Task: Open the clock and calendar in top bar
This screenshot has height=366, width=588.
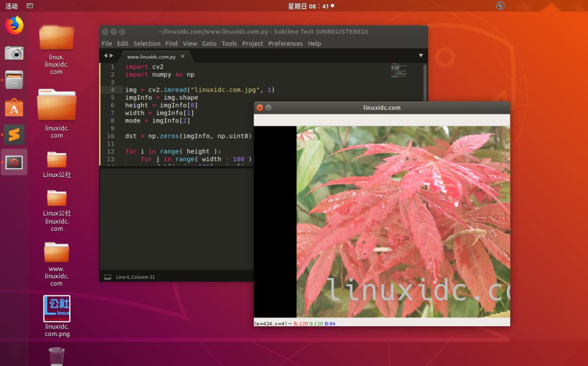Action: [308, 6]
